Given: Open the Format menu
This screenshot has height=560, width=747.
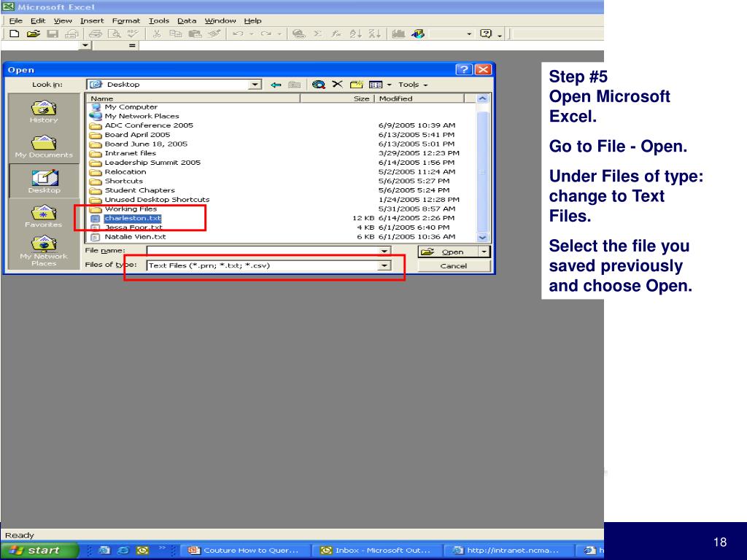Looking at the screenshot, I should coord(126,21).
